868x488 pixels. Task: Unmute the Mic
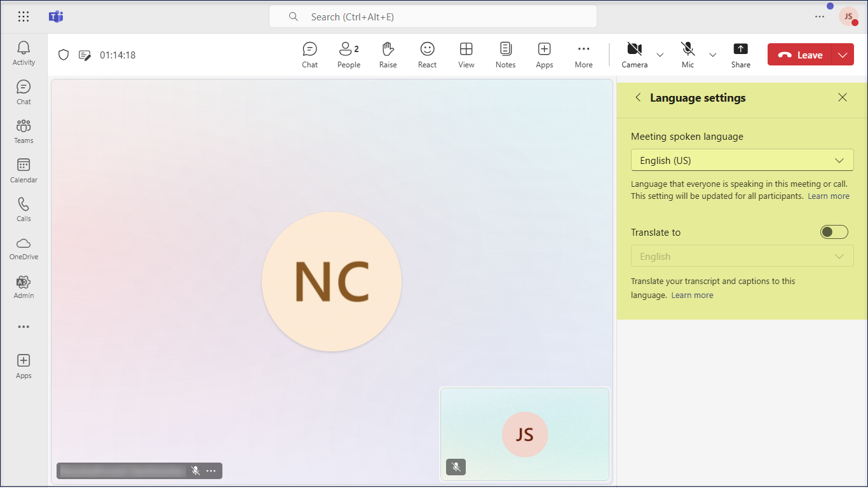tap(688, 55)
